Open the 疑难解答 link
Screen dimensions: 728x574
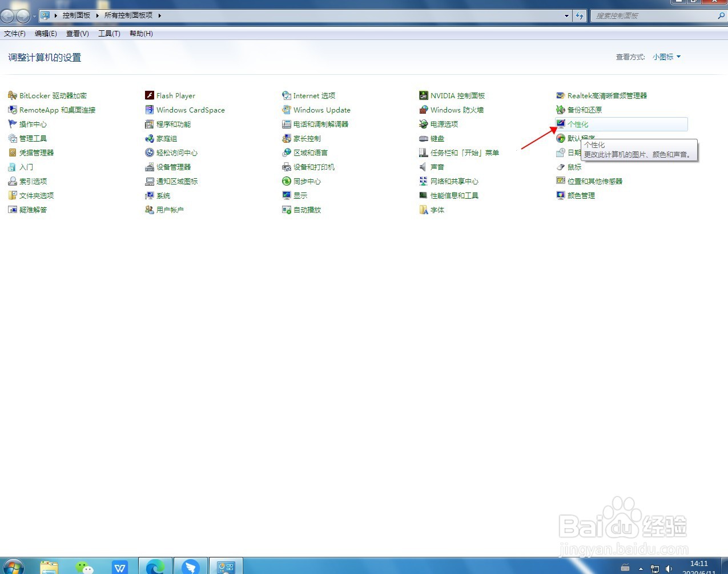33,210
